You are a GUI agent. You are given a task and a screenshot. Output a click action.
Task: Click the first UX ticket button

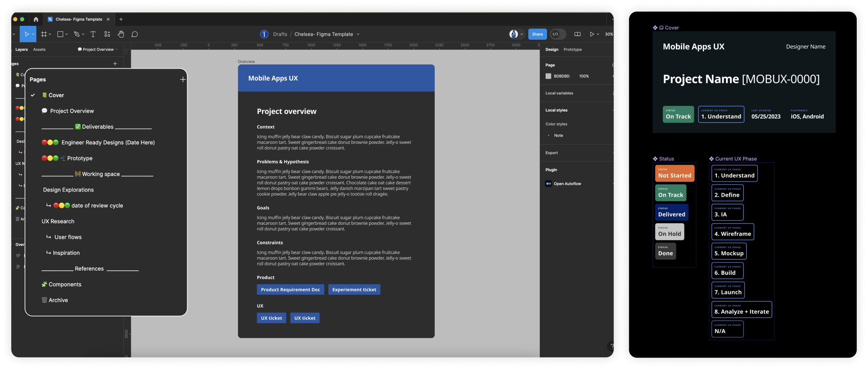click(x=271, y=318)
